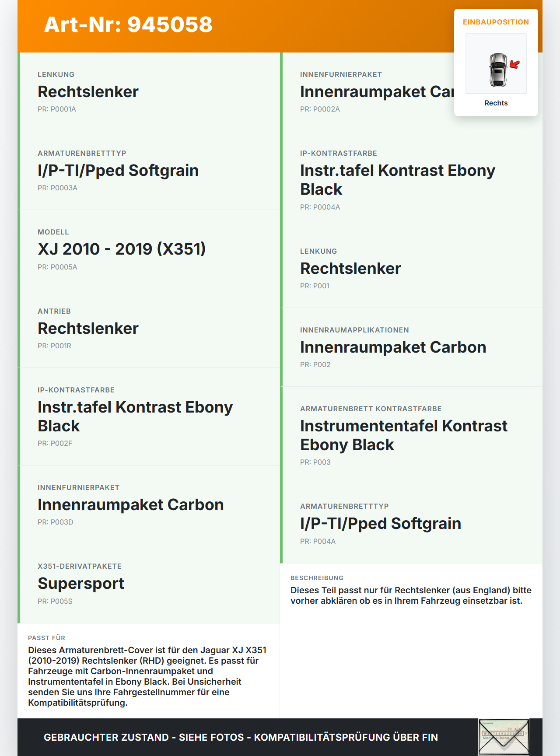Click I/P-TI/Pped Softgrain entry PR P004A
Screen dimensions: 560x756
tap(411, 524)
